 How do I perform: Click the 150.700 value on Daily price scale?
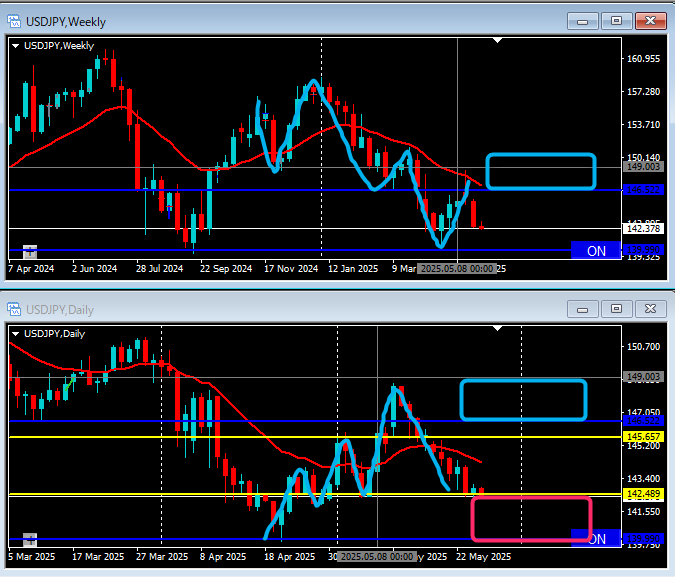(643, 347)
